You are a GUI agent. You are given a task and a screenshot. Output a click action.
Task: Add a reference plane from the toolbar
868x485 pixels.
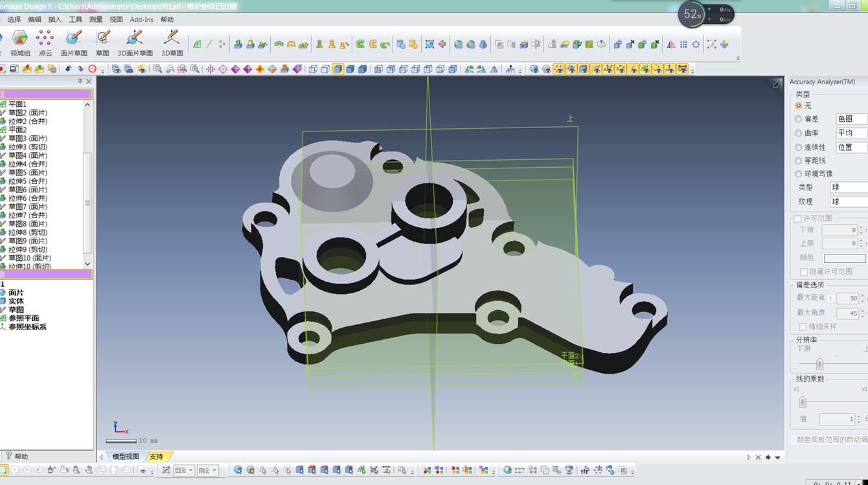197,45
